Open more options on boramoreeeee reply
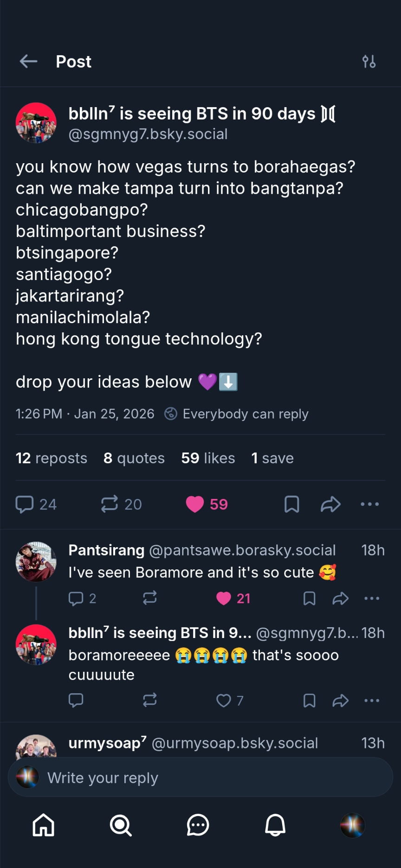The width and height of the screenshot is (401, 868). coord(372,700)
